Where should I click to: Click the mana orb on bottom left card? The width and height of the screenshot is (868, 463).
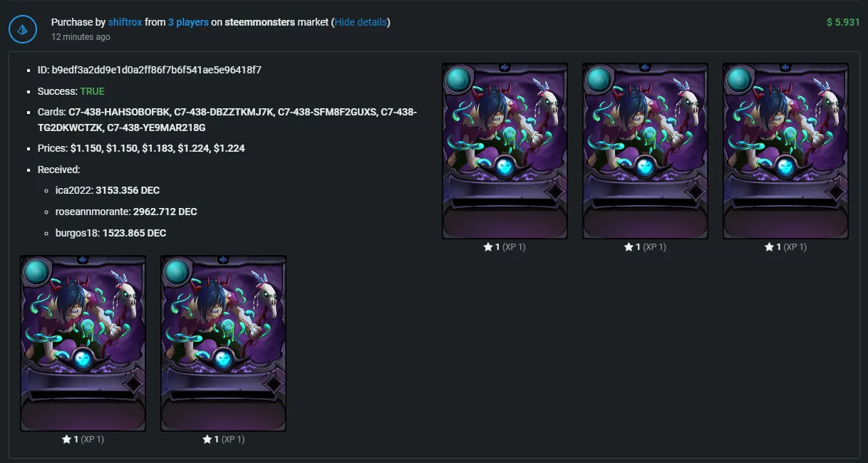36,272
